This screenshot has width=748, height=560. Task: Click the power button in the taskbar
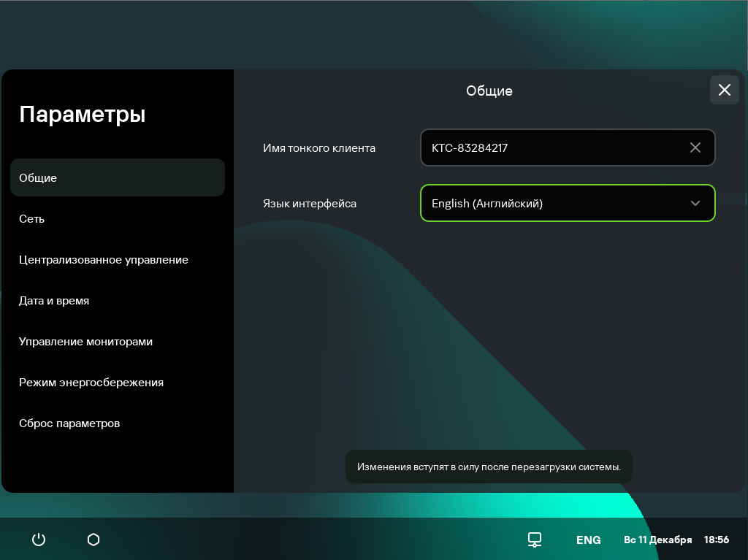(x=39, y=540)
